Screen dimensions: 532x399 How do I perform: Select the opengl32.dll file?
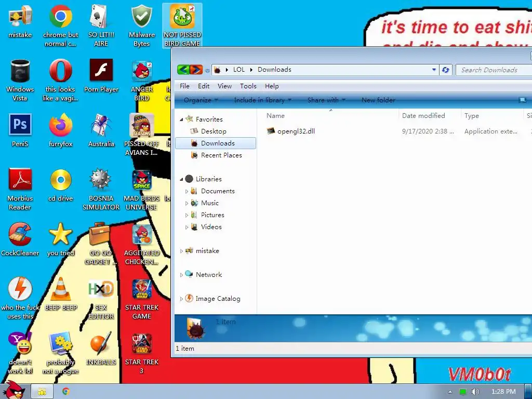click(296, 131)
